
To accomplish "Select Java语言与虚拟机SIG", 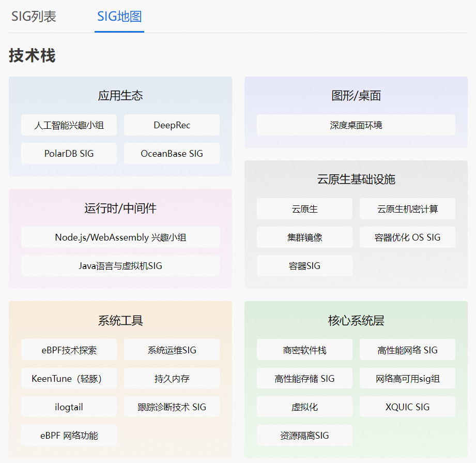I will pyautogui.click(x=120, y=265).
